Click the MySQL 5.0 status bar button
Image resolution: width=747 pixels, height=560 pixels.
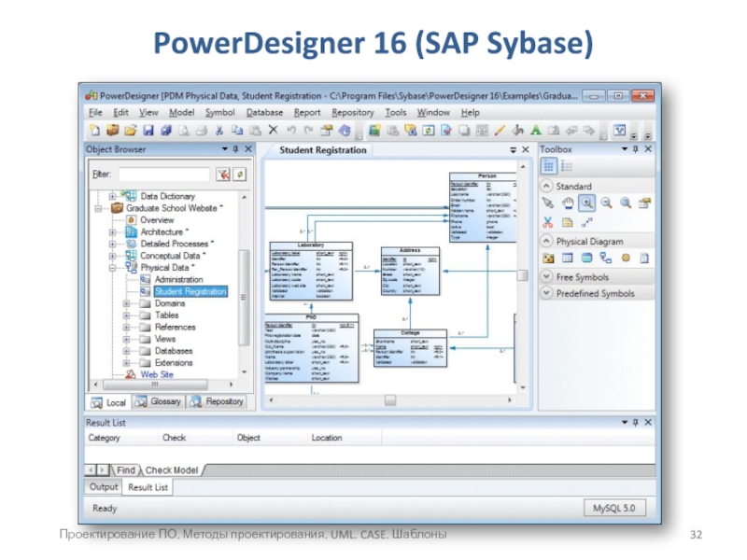click(x=614, y=508)
